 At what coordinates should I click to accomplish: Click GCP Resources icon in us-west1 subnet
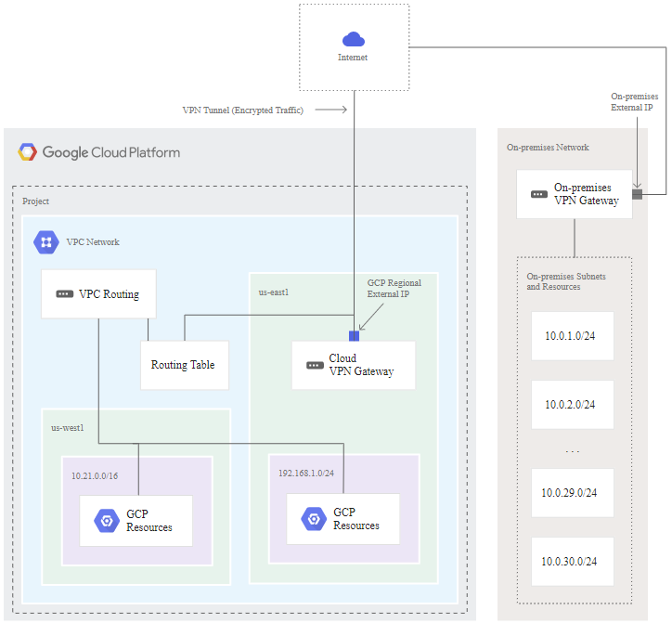[107, 521]
